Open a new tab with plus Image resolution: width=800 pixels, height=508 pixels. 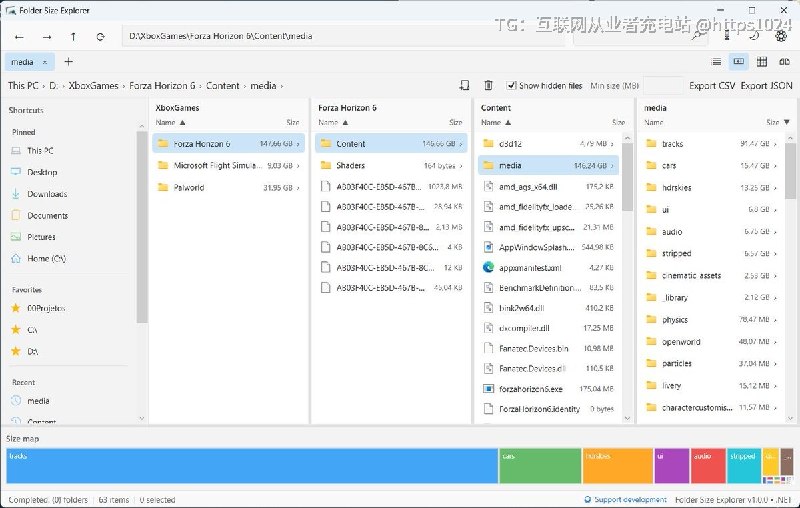[x=68, y=62]
